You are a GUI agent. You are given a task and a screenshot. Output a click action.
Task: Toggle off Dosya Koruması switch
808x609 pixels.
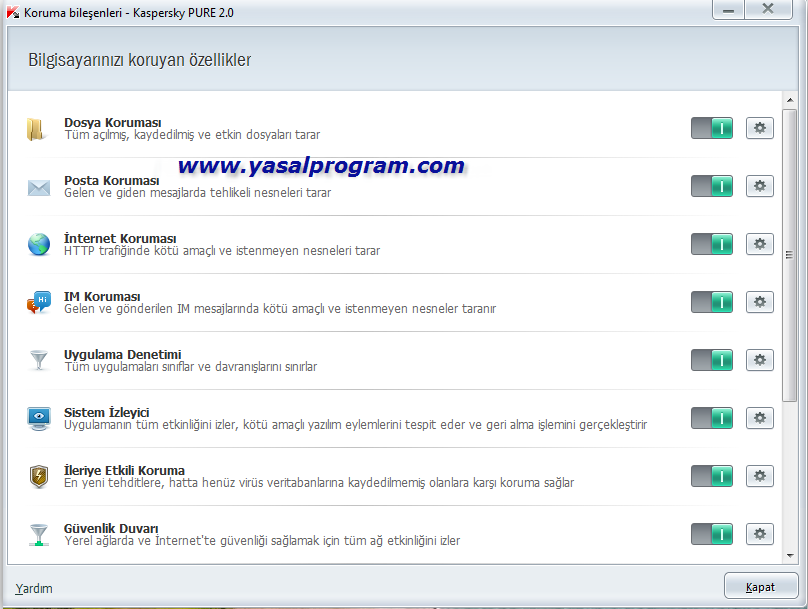[712, 128]
